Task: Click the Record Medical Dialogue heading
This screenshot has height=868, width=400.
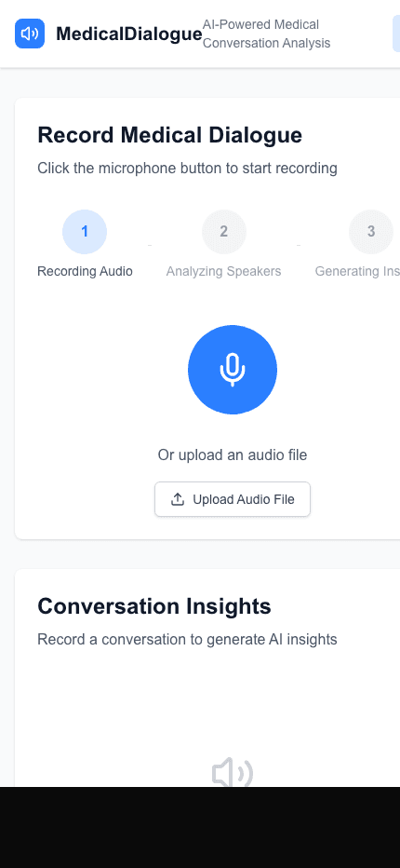Action: pos(170,135)
